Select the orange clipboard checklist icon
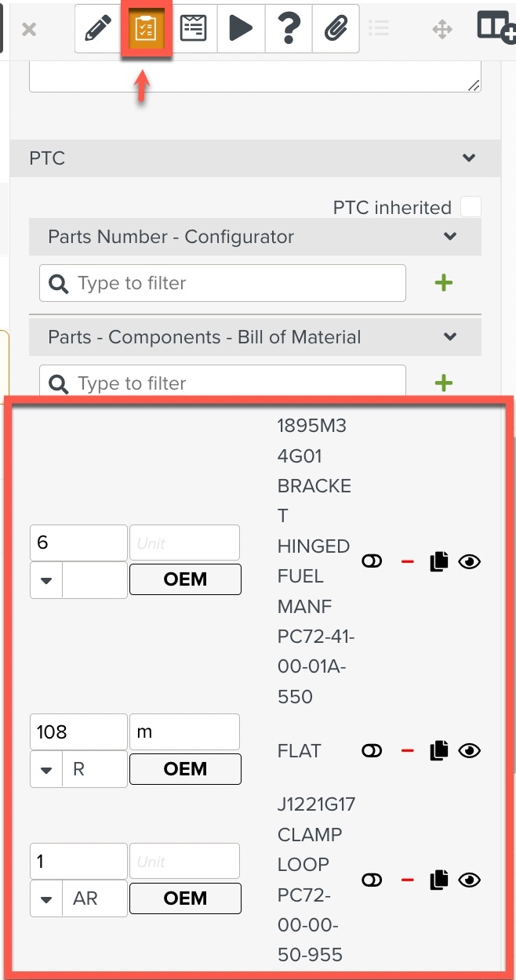Image resolution: width=516 pixels, height=980 pixels. [x=146, y=30]
